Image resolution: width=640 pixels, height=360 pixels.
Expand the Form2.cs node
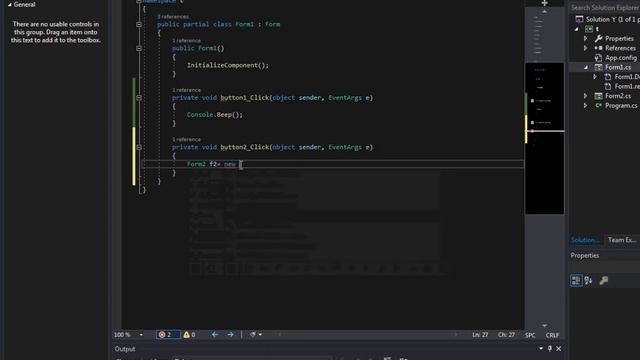(586, 96)
